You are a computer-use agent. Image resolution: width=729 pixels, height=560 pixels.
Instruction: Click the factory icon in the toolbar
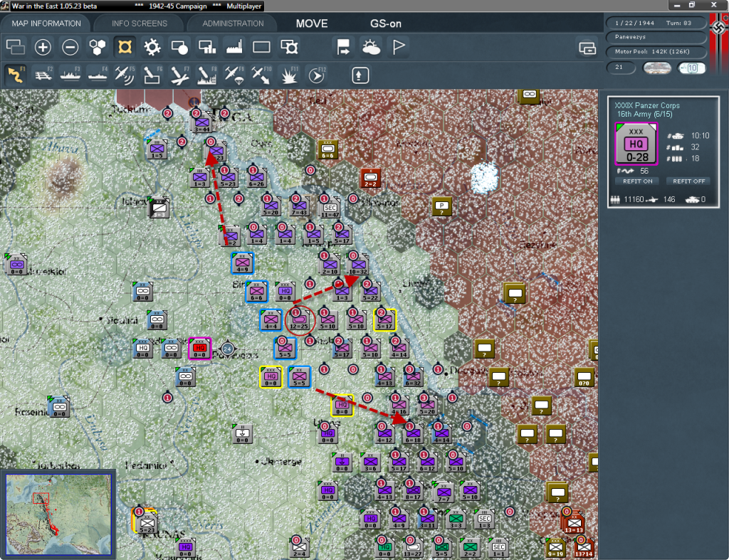click(x=234, y=47)
